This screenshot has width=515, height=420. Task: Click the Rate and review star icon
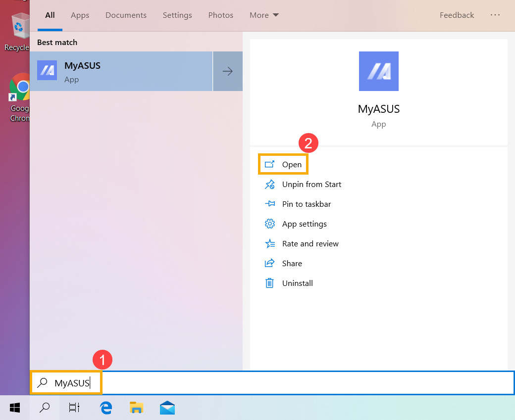pos(270,243)
